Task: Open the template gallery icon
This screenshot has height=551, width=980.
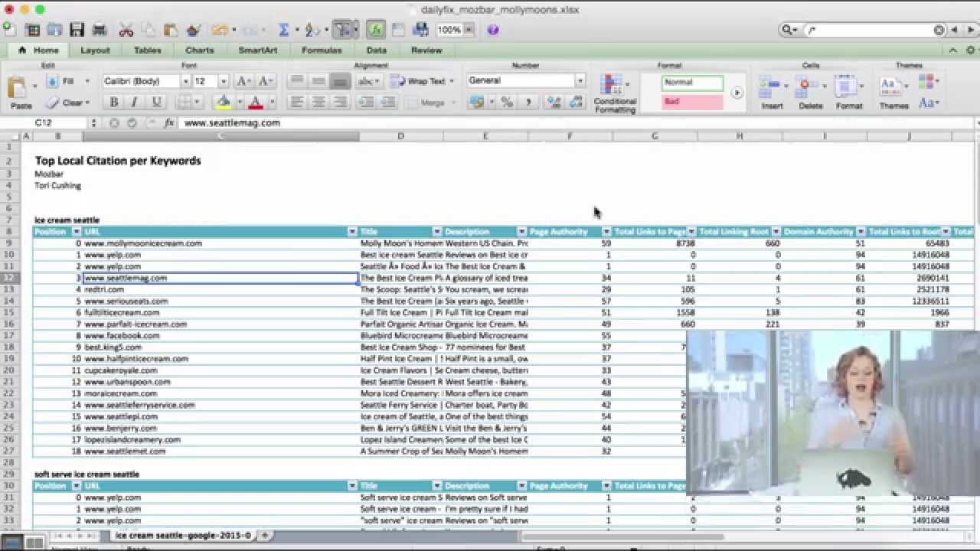Action: coord(32,30)
